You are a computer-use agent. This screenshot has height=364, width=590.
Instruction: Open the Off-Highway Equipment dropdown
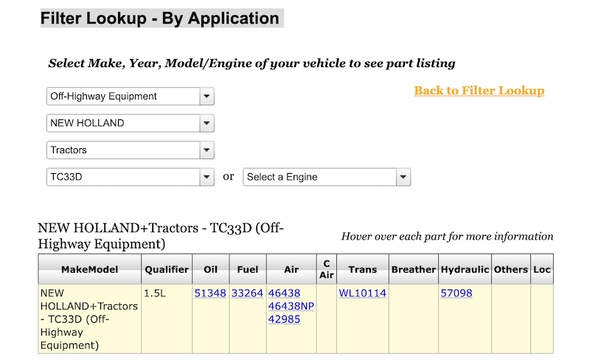coord(130,97)
